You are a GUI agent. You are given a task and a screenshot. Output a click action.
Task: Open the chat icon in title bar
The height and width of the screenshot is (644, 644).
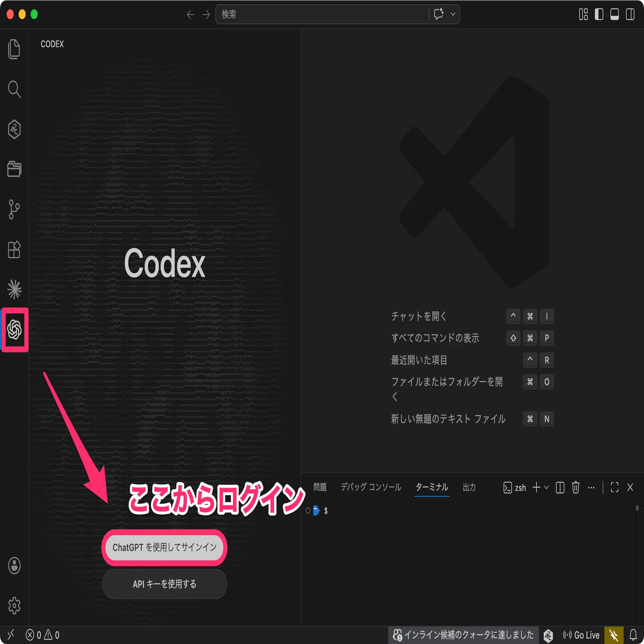[x=439, y=14]
